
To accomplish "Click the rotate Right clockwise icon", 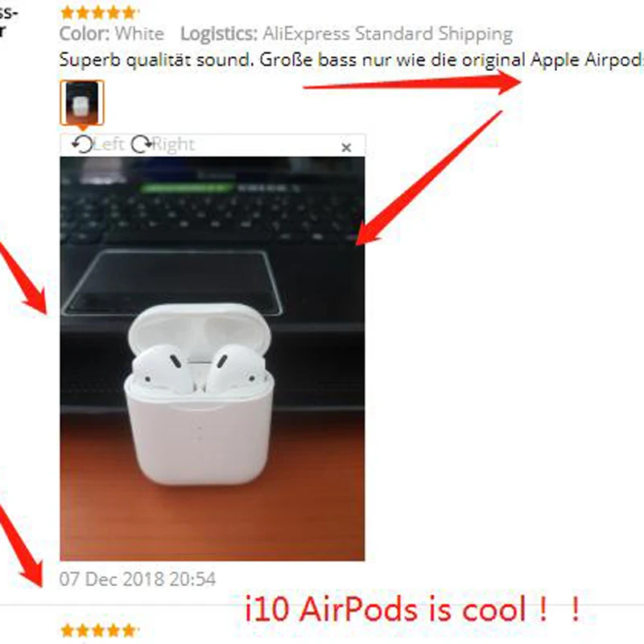I will click(x=142, y=144).
